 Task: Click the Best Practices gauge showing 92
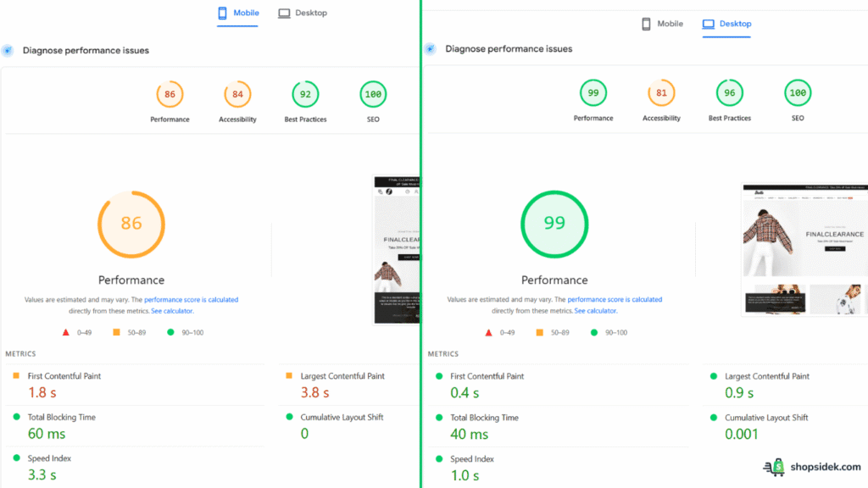pyautogui.click(x=305, y=95)
